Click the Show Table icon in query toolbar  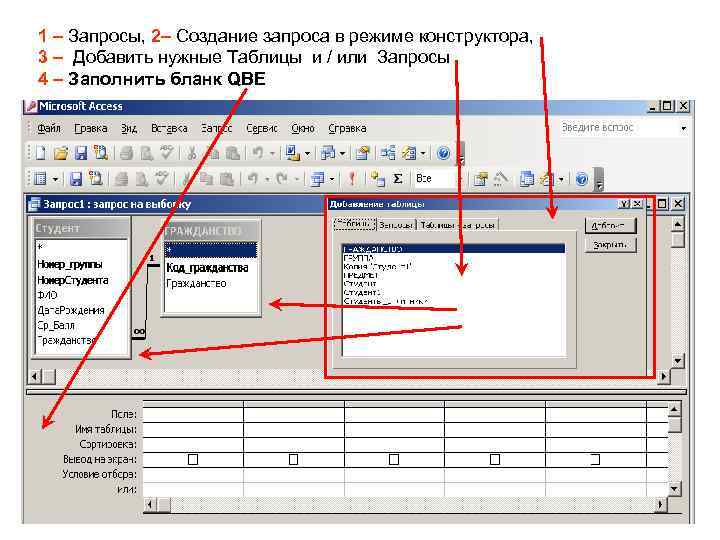tap(377, 179)
